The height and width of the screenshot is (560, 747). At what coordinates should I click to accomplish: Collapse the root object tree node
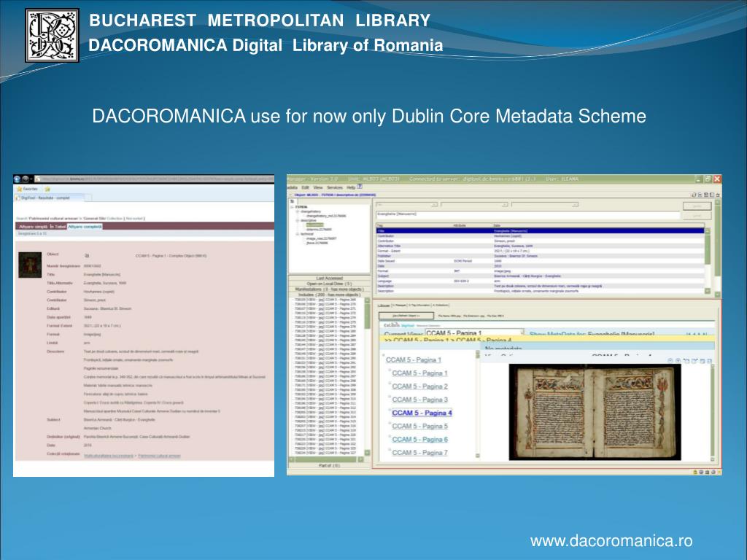292,207
